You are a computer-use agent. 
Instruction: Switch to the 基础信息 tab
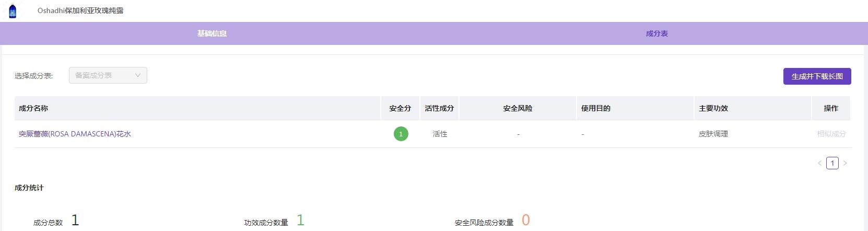coord(212,33)
